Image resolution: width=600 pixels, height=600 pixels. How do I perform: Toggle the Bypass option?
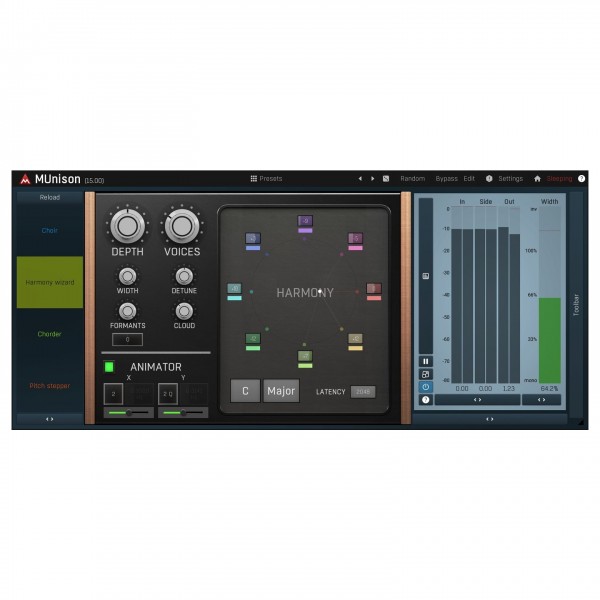coord(446,179)
